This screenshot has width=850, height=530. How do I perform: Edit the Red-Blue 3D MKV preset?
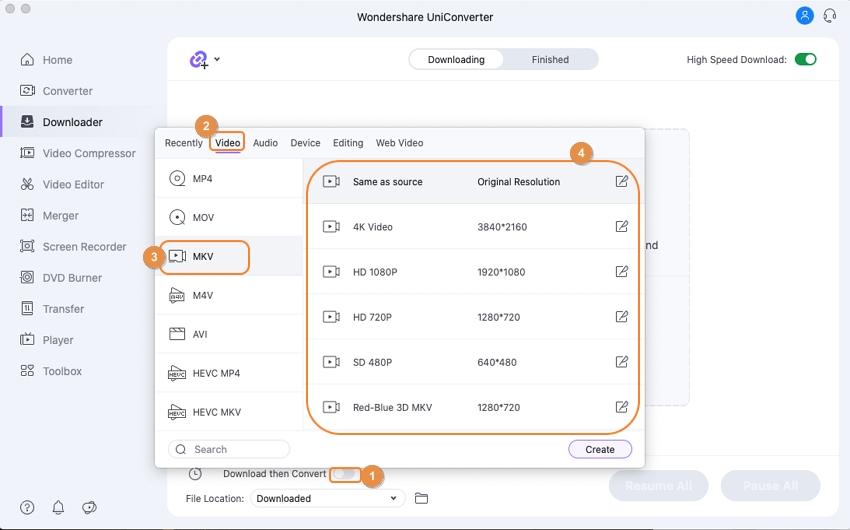coord(622,407)
